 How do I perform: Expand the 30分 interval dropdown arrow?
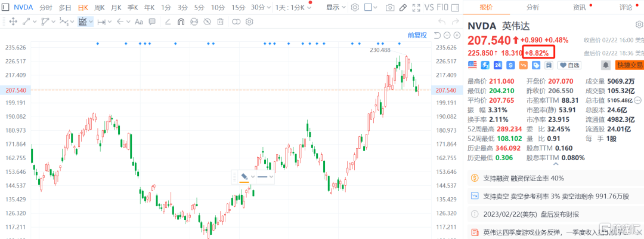pos(268,7)
